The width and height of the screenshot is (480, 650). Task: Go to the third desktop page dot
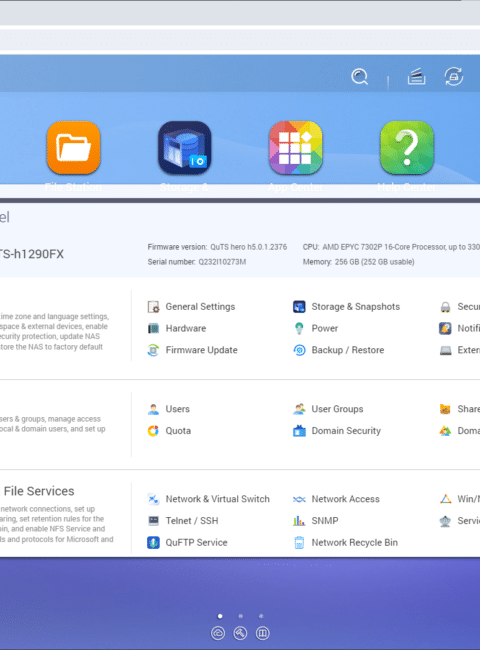[x=261, y=616]
